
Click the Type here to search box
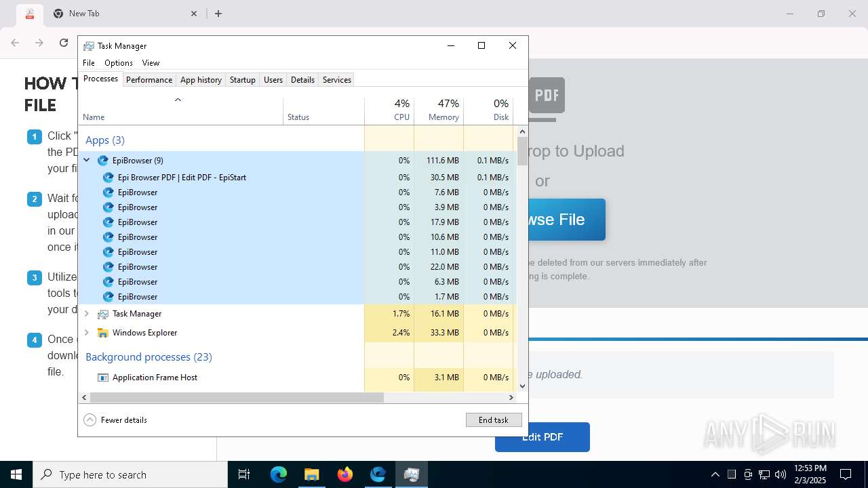(130, 474)
